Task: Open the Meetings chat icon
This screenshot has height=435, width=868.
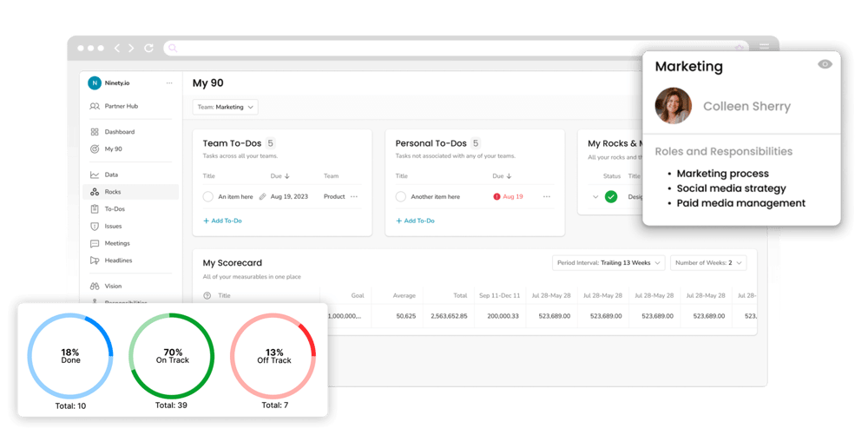Action: point(94,243)
